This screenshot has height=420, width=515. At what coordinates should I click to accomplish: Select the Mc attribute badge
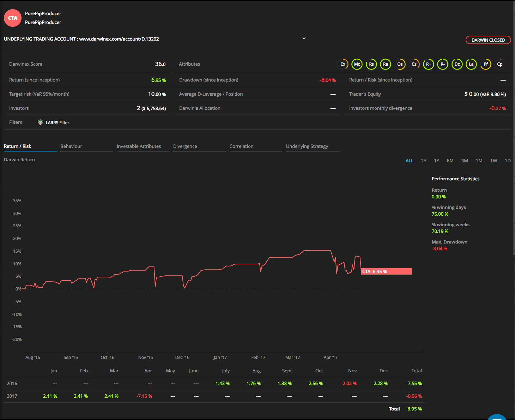[357, 64]
